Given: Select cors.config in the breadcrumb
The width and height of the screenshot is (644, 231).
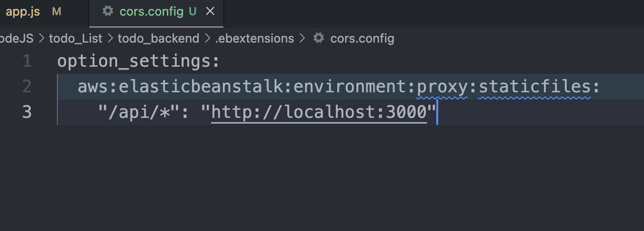Looking at the screenshot, I should click(362, 38).
